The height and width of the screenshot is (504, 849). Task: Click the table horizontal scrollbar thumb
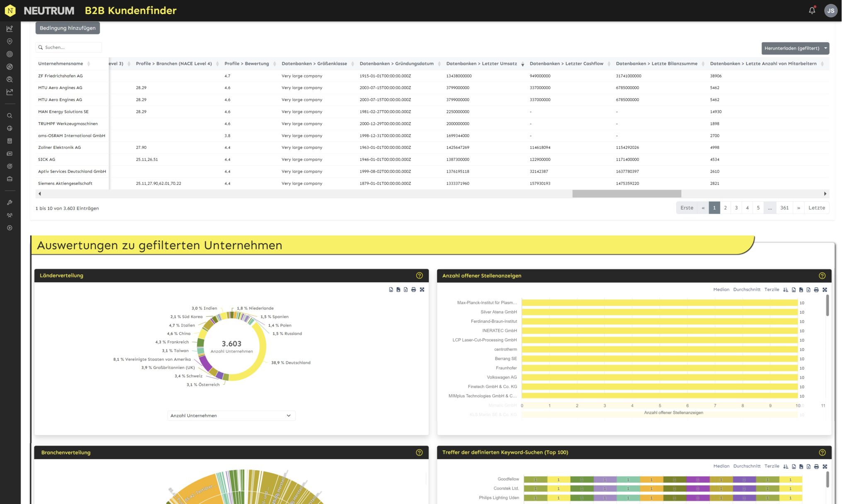pyautogui.click(x=626, y=194)
